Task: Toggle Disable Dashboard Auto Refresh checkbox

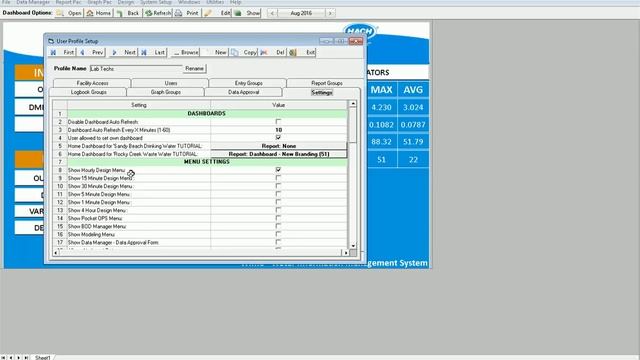Action: [278, 122]
